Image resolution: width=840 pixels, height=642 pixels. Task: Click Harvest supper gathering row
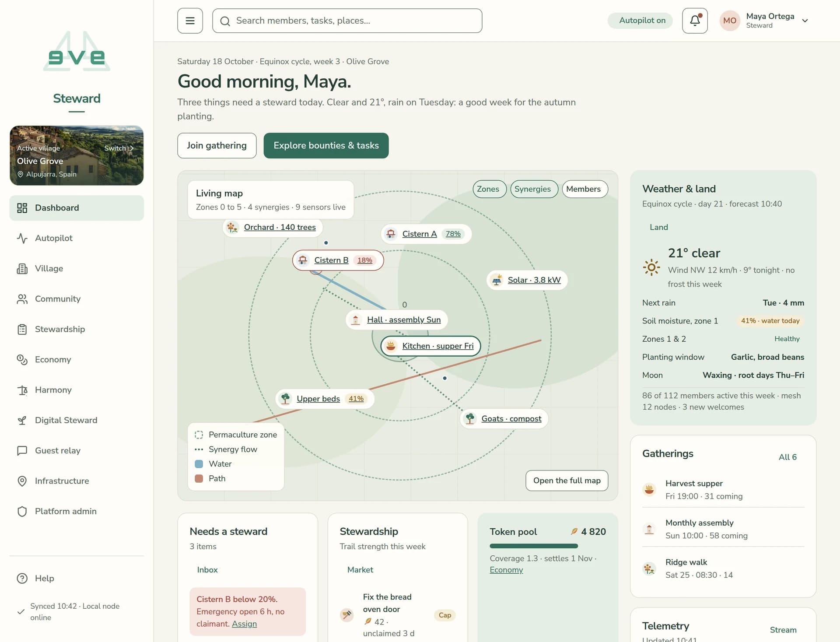[x=723, y=490]
